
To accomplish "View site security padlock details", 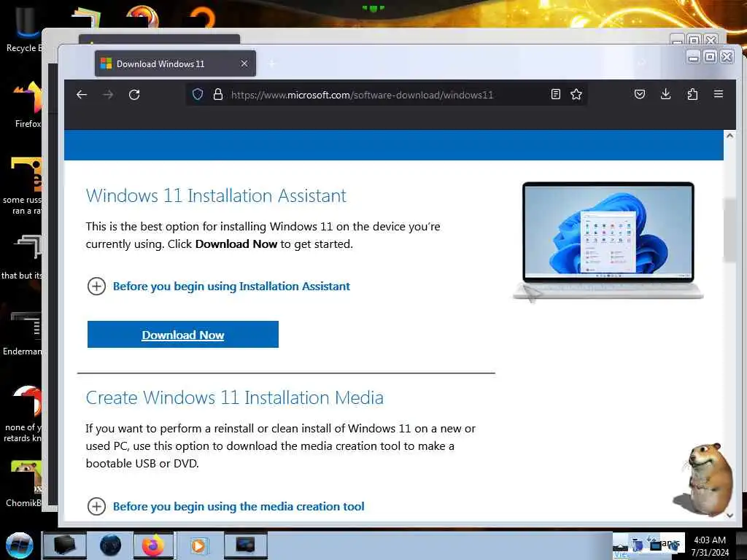I will tap(217, 94).
